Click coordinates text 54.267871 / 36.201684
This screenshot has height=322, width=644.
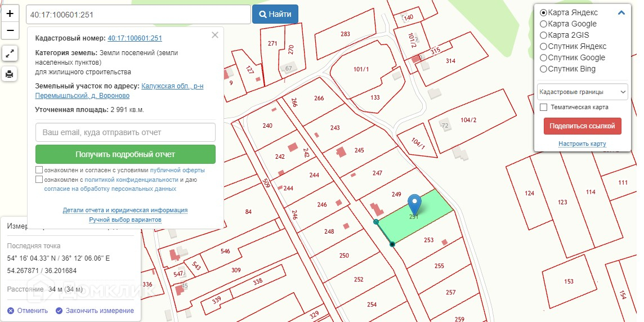(42, 271)
